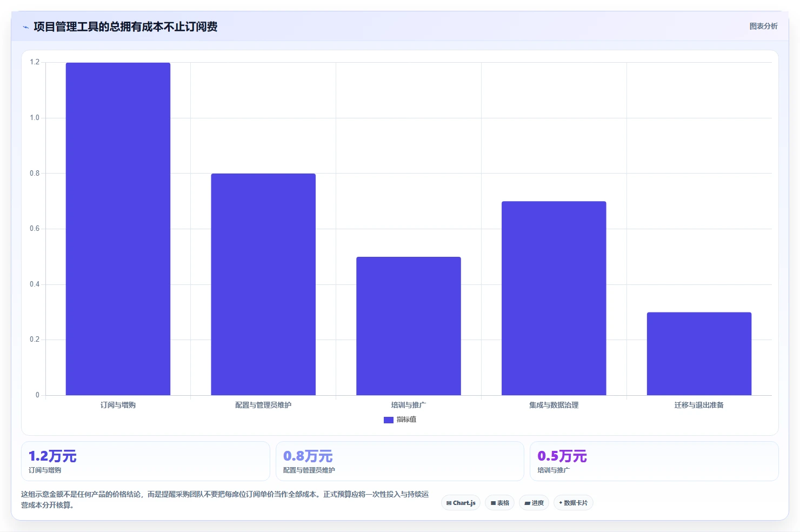Click the 订阅与增购 x-axis label

coord(118,405)
